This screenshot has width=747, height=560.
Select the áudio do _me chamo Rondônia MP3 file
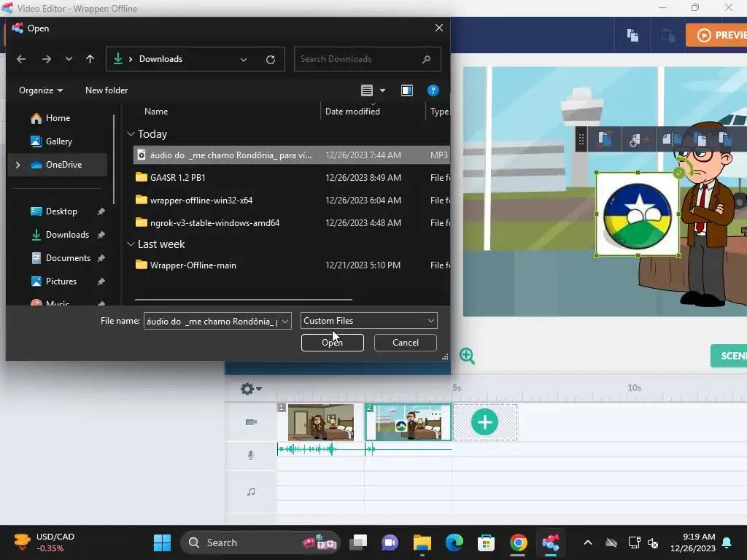pos(291,155)
